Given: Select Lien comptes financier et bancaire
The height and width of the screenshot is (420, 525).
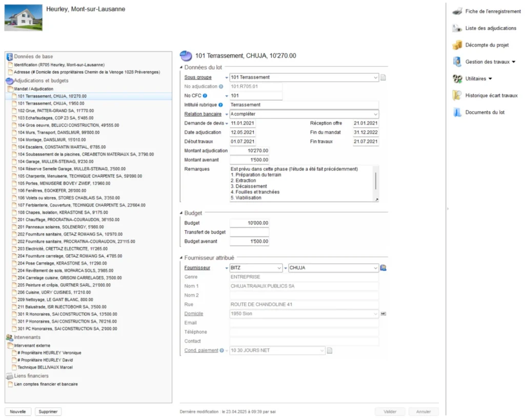Looking at the screenshot, I should point(46,385).
